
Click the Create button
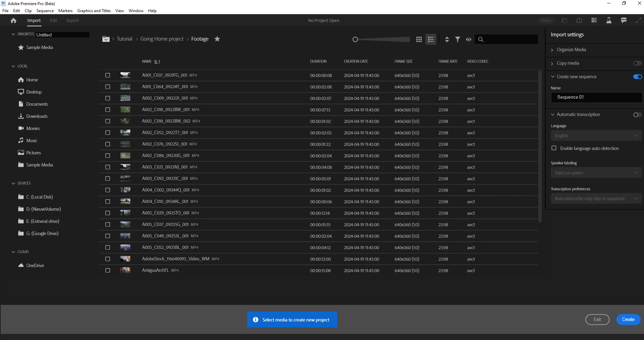click(x=628, y=319)
